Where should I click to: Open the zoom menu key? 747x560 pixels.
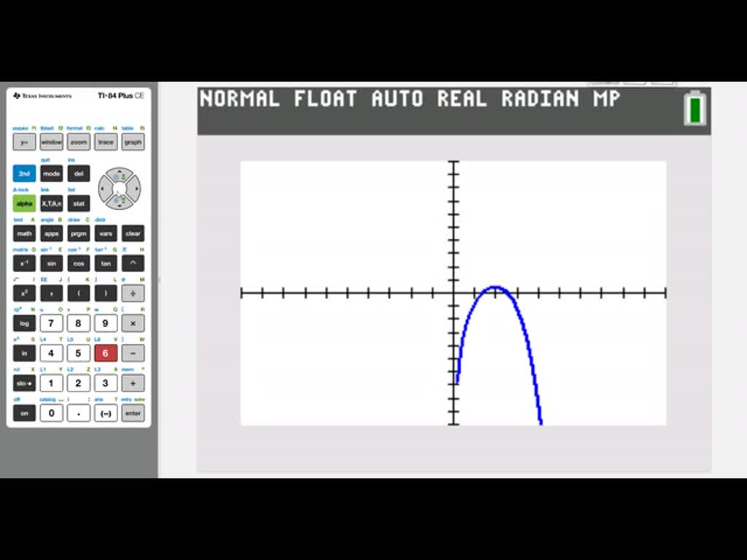coord(78,141)
